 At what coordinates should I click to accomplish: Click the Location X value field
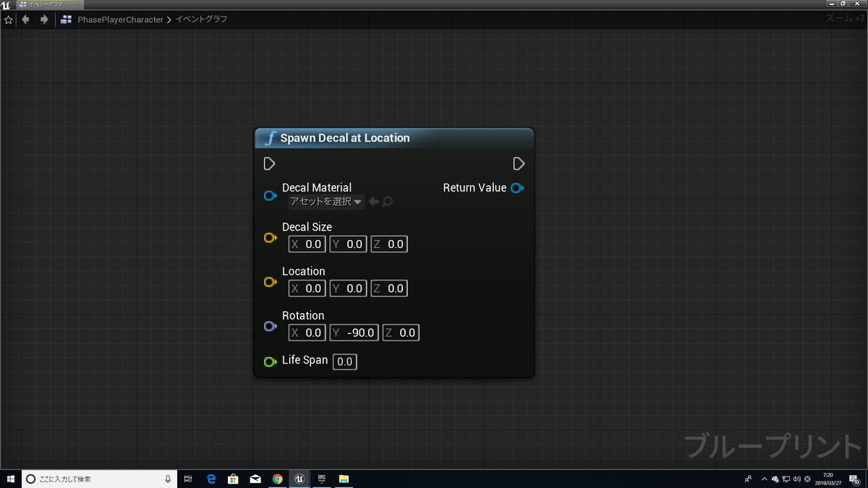coord(307,288)
